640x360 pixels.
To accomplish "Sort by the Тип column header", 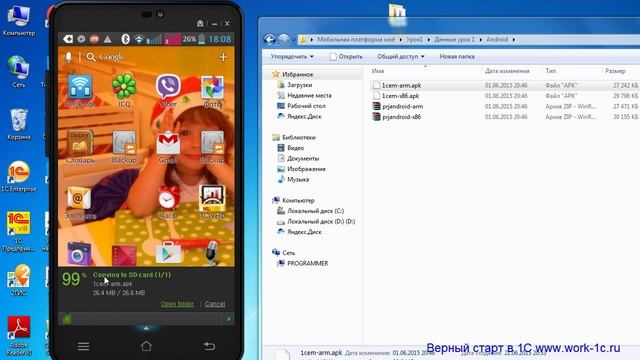I will tap(550, 71).
